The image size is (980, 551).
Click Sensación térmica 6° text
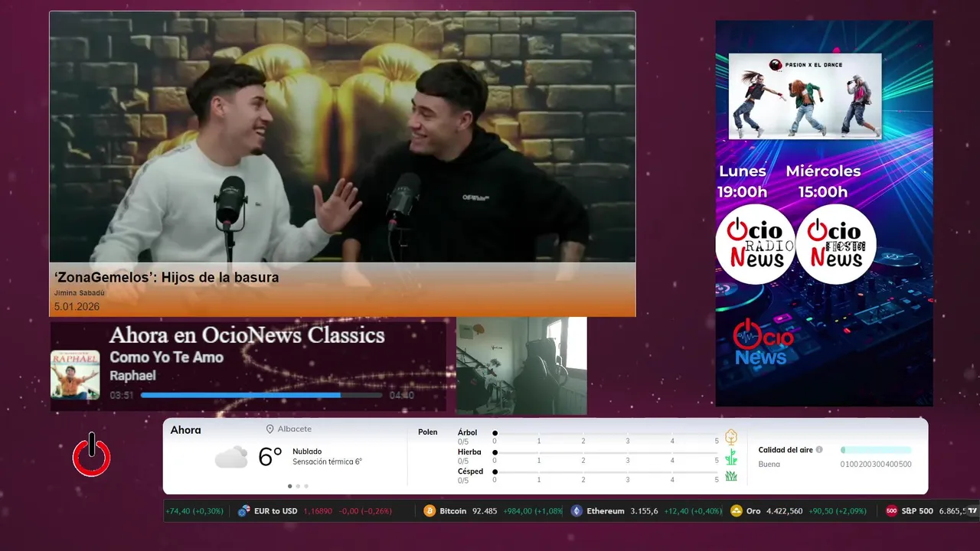pos(327,462)
